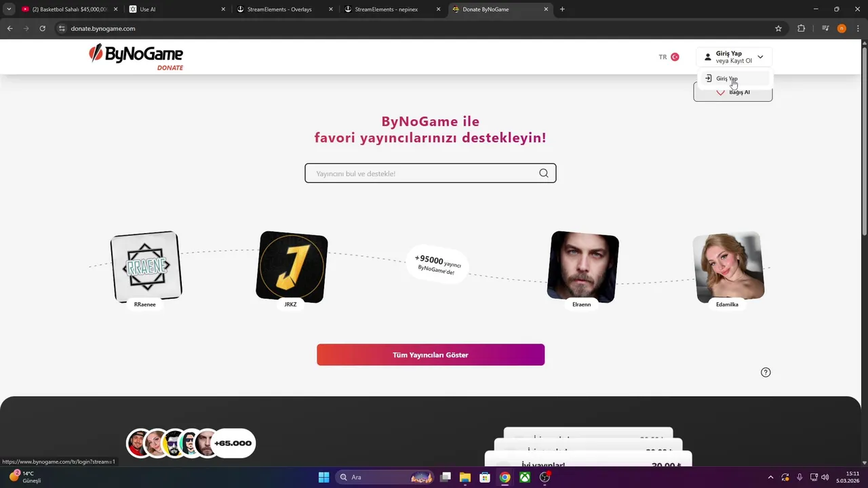Open the OBS icon with red badge on taskbar
The height and width of the screenshot is (488, 868).
click(545, 477)
